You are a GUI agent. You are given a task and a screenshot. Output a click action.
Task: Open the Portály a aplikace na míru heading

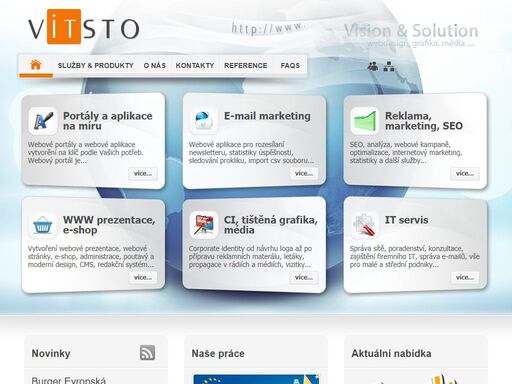[x=108, y=121]
